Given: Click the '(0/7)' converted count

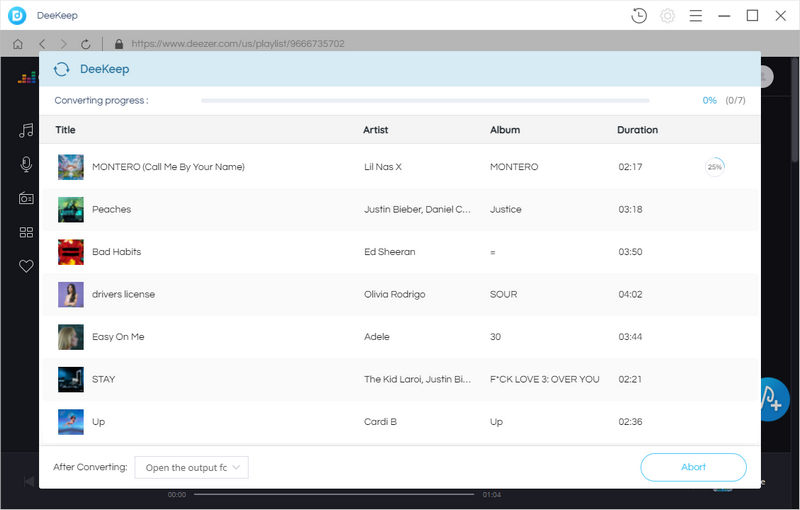Looking at the screenshot, I should click(735, 100).
